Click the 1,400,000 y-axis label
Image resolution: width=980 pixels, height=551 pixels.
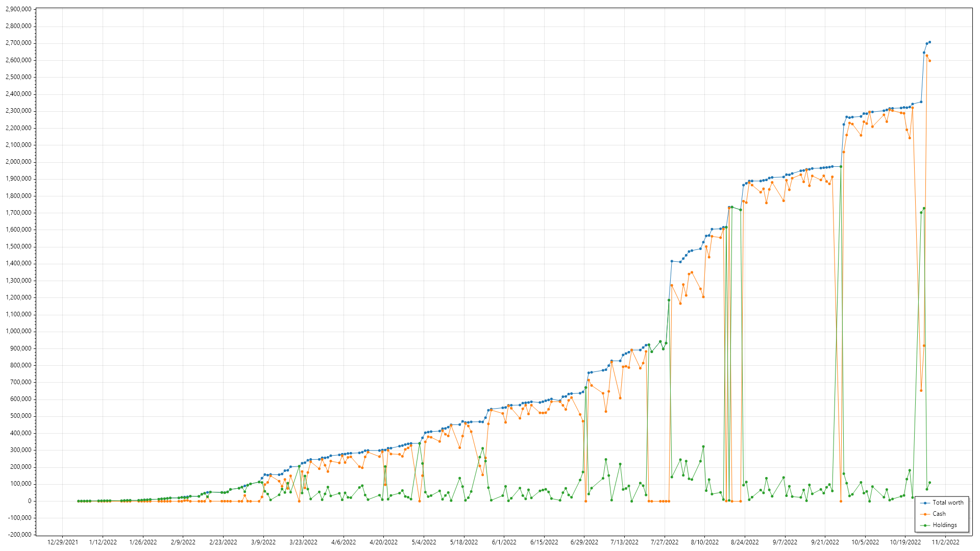(x=18, y=263)
